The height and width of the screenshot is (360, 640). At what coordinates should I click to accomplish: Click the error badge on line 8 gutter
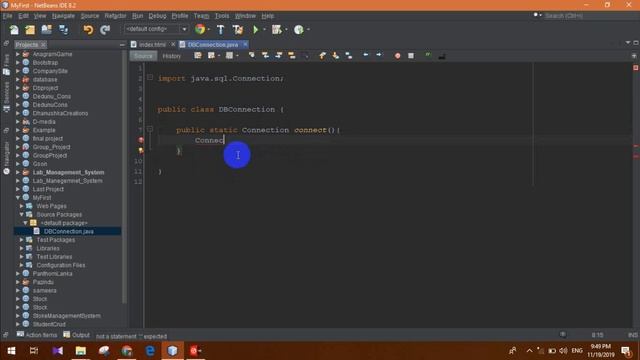tap(141, 140)
